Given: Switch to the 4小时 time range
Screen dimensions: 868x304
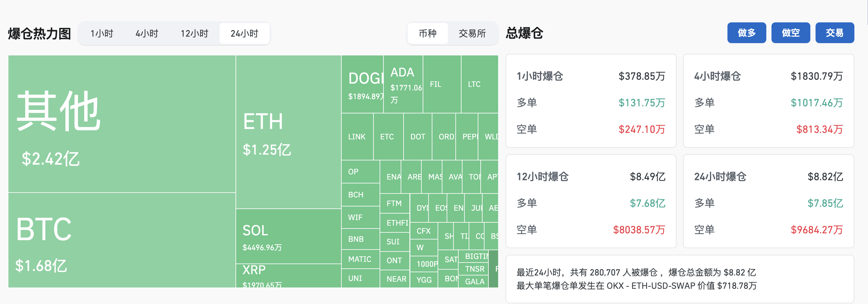Looking at the screenshot, I should tap(147, 33).
